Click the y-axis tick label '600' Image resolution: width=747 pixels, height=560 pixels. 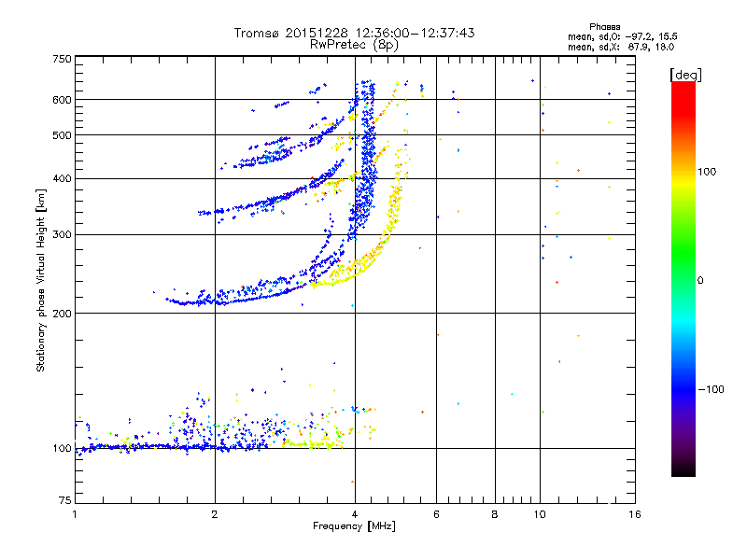point(63,100)
